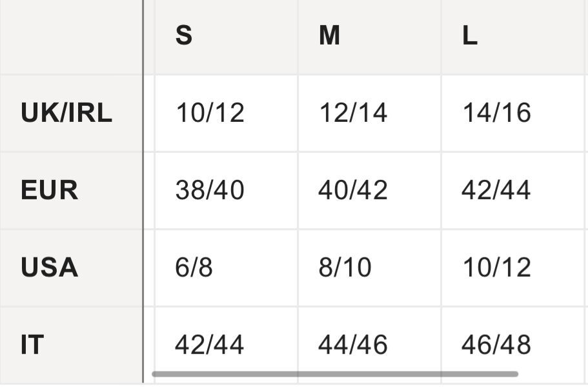Tap the USA 8/10 cell

[x=345, y=267]
